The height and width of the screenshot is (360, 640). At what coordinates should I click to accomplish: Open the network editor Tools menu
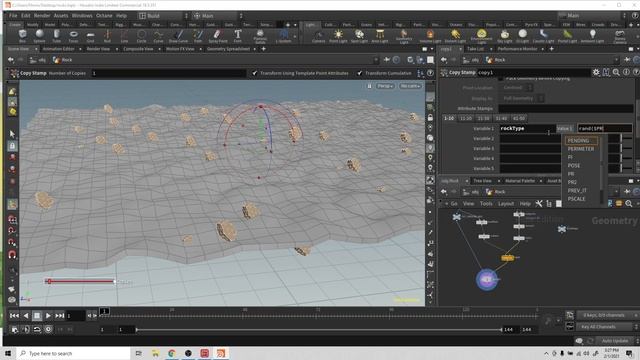coord(486,204)
